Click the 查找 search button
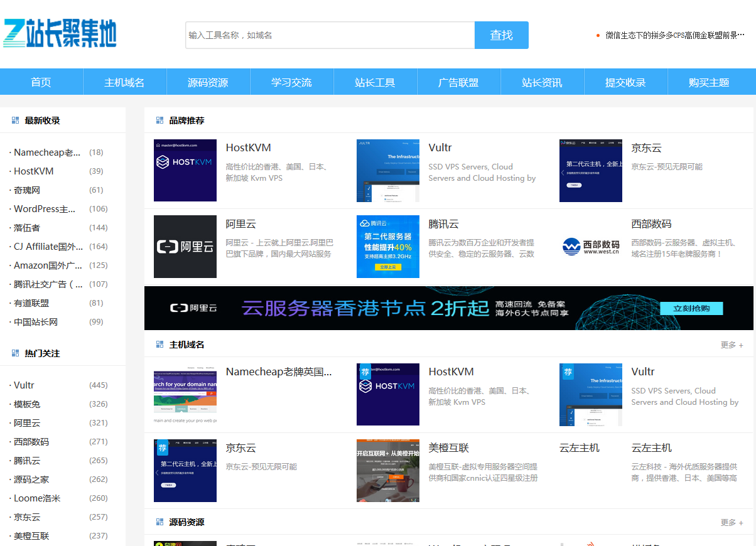Image resolution: width=756 pixels, height=546 pixels. (x=502, y=35)
